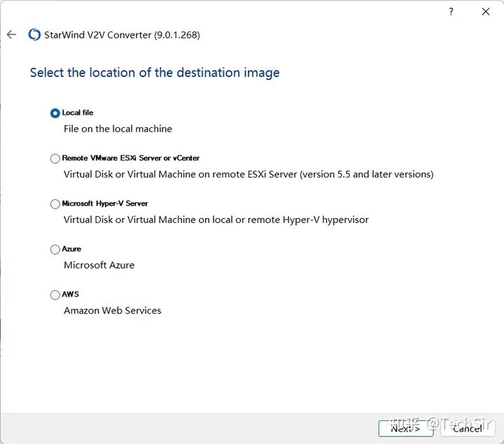Click the 'Local file' option label text
The width and height of the screenshot is (504, 444).
[x=78, y=113]
